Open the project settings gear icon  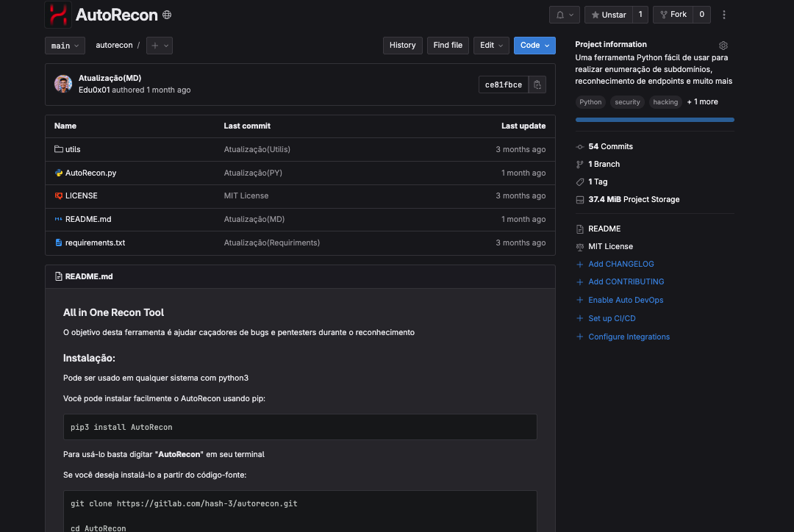coord(723,46)
